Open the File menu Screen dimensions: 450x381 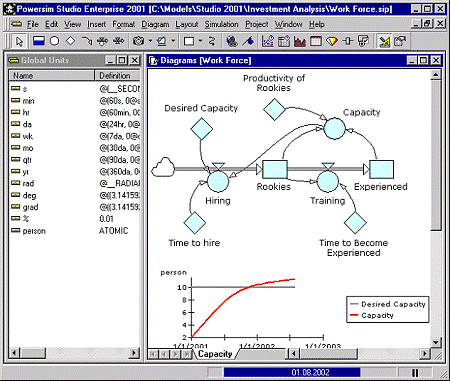point(33,24)
